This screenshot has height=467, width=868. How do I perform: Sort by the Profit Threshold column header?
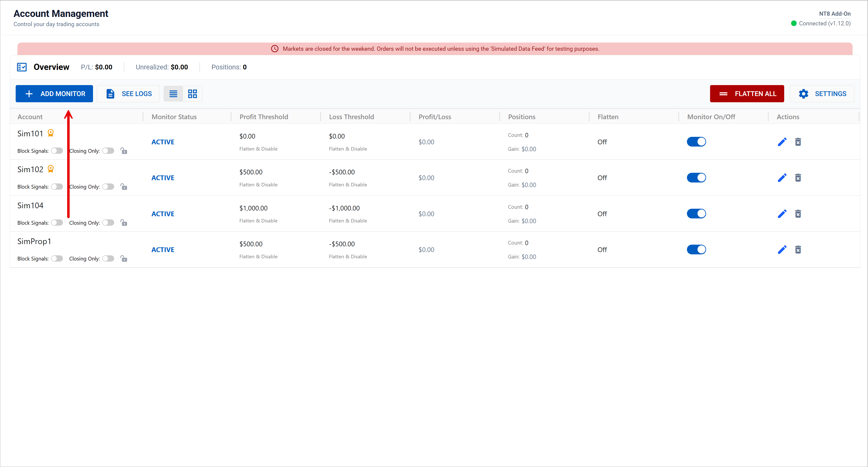click(x=263, y=117)
